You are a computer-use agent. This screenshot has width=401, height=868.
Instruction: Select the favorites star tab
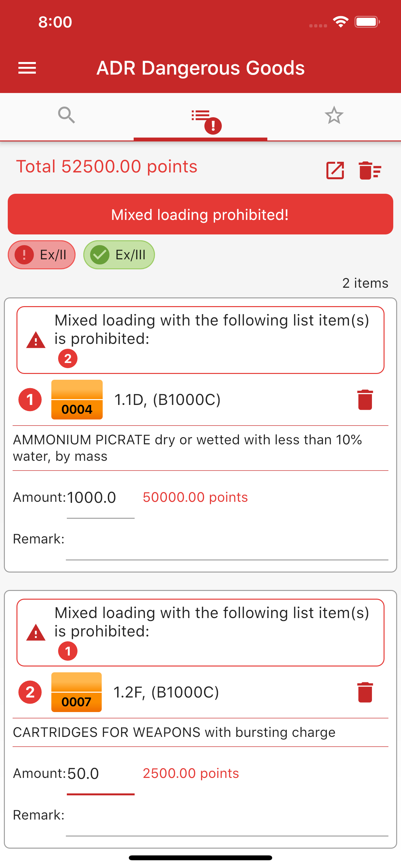click(334, 116)
